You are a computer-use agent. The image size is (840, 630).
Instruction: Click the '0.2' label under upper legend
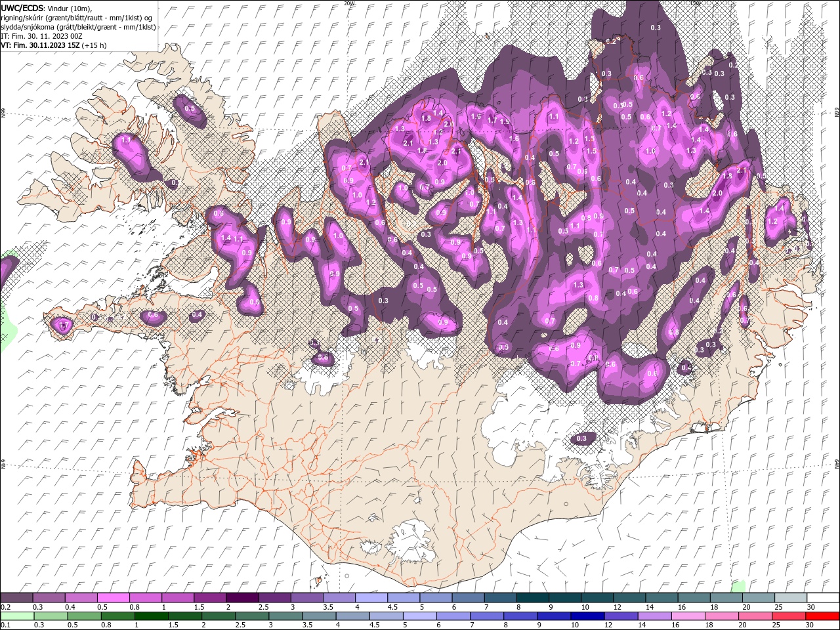[5, 607]
